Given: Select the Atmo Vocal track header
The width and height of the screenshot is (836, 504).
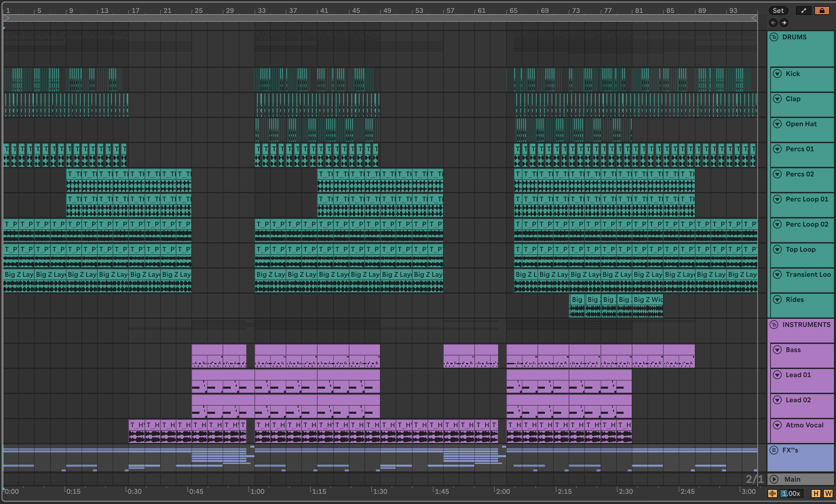Looking at the screenshot, I should [x=804, y=425].
